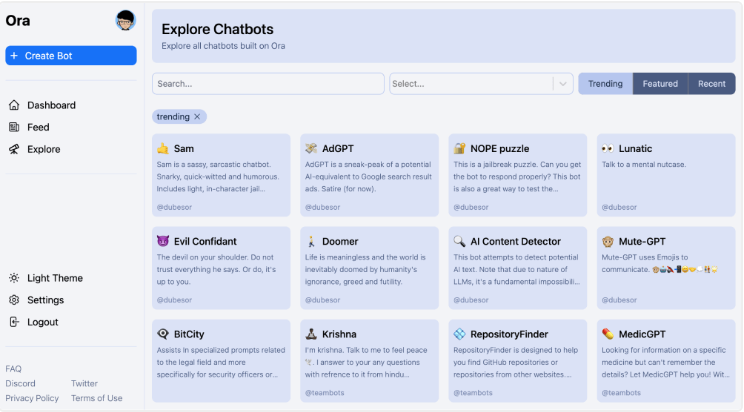Click the Feed newspaper icon
Image resolution: width=744 pixels, height=412 pixels.
(14, 127)
